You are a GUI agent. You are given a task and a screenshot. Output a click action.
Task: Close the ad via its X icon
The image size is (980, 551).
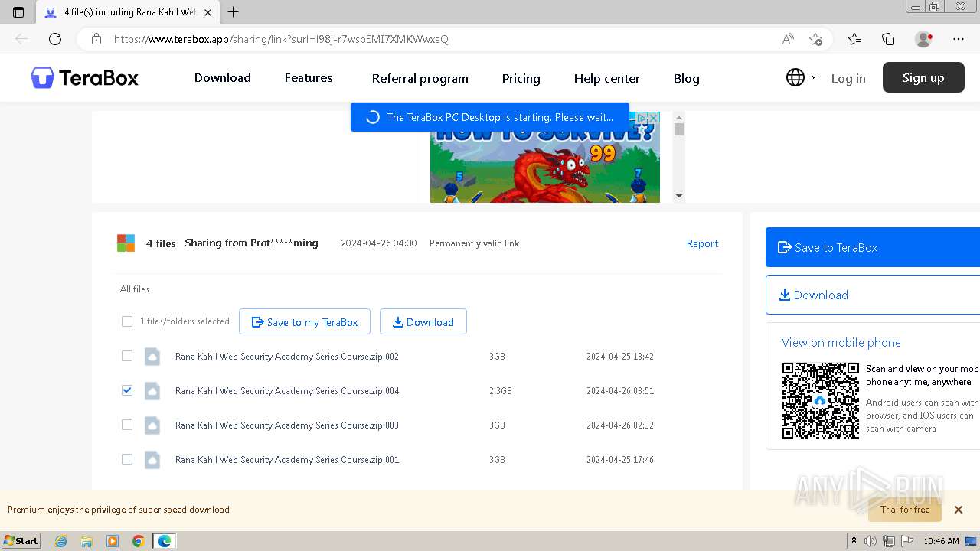653,118
